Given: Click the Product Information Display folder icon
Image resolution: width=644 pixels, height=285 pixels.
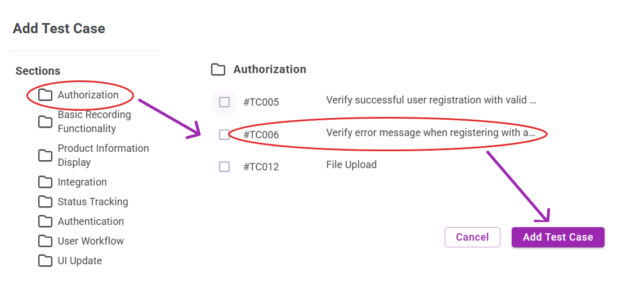Looking at the screenshot, I should [x=45, y=155].
